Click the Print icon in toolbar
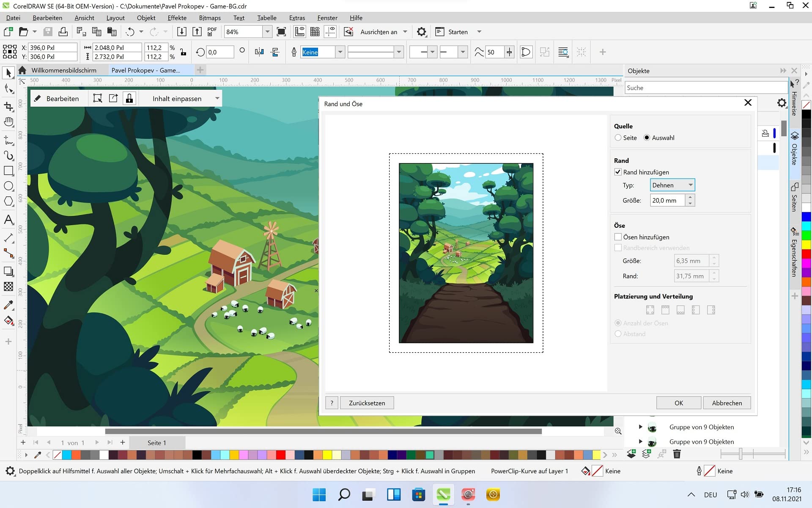812x508 pixels. click(x=63, y=32)
